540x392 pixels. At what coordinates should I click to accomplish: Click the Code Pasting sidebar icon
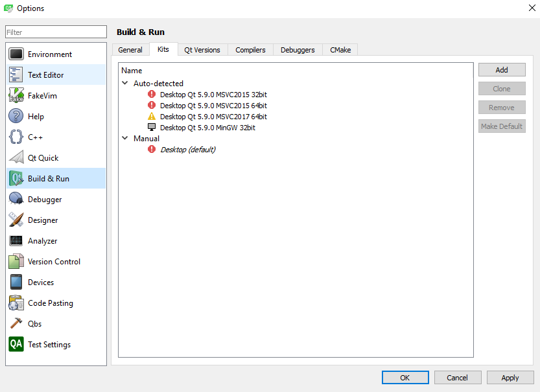point(16,303)
